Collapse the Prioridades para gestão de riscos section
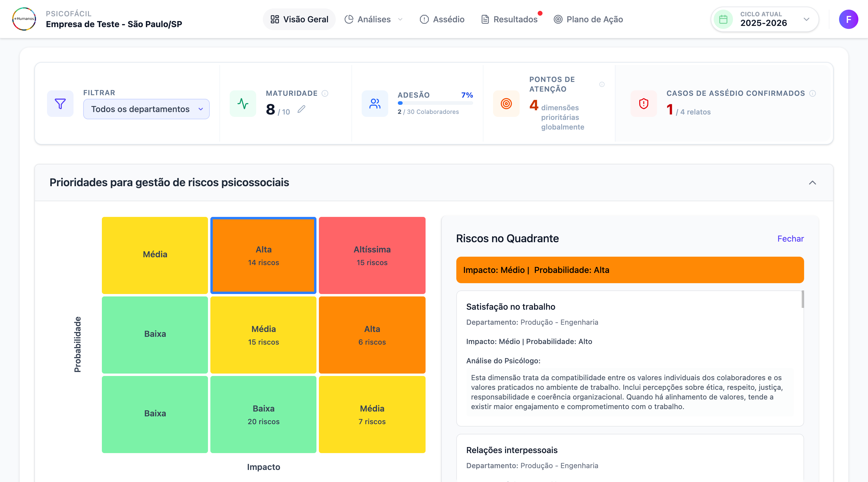The height and width of the screenshot is (482, 868). point(813,183)
